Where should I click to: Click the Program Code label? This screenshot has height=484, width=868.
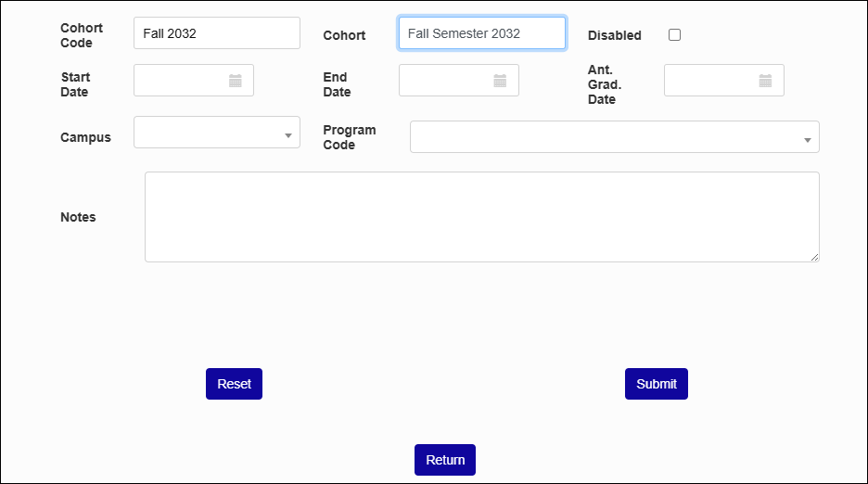350,137
